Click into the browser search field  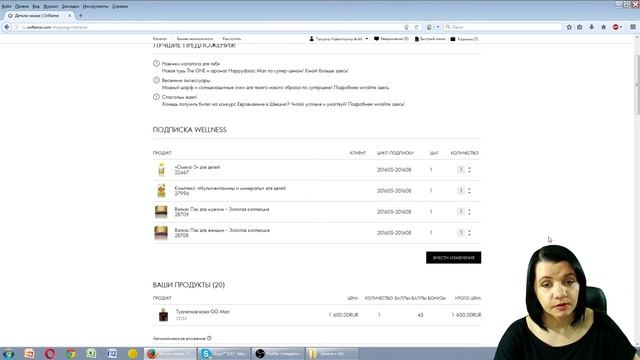tap(502, 27)
